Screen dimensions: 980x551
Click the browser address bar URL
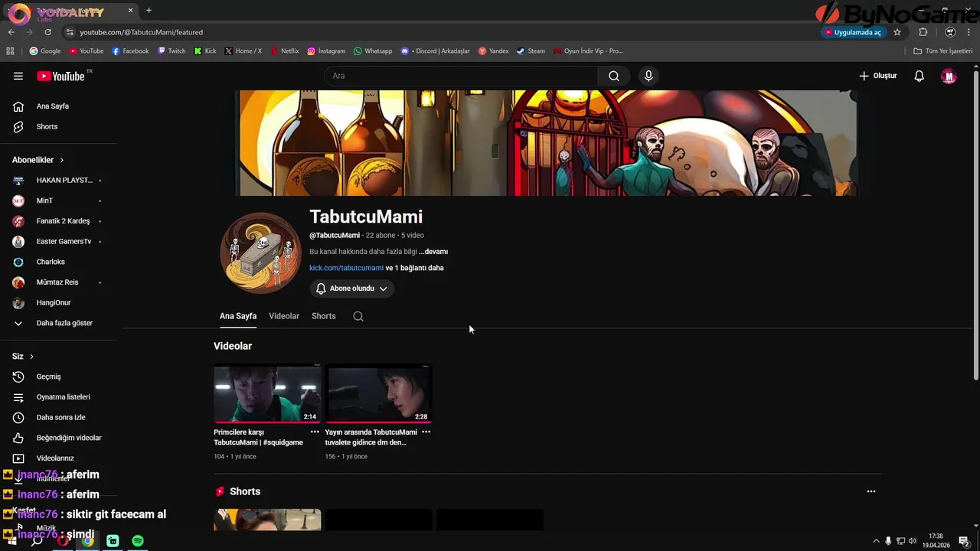click(141, 32)
